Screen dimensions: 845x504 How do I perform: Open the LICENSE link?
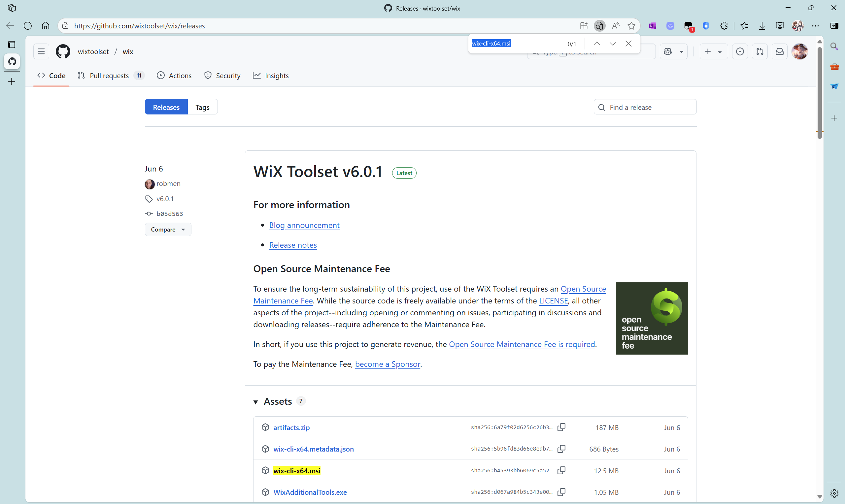554,300
